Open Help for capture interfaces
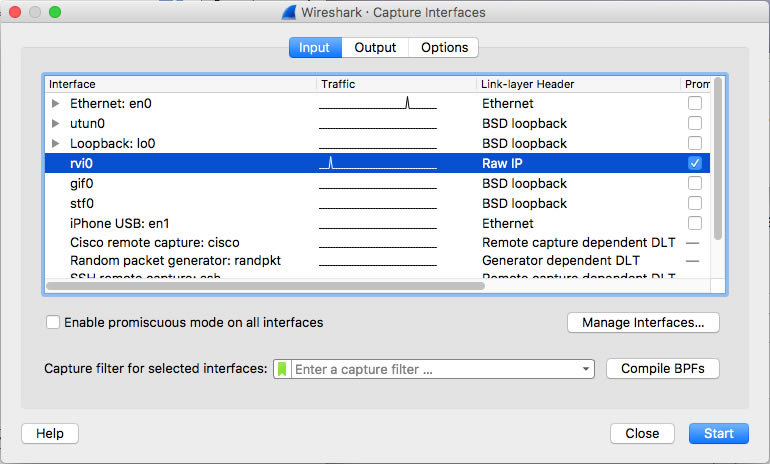Viewport: 770px width, 464px height. (x=50, y=433)
